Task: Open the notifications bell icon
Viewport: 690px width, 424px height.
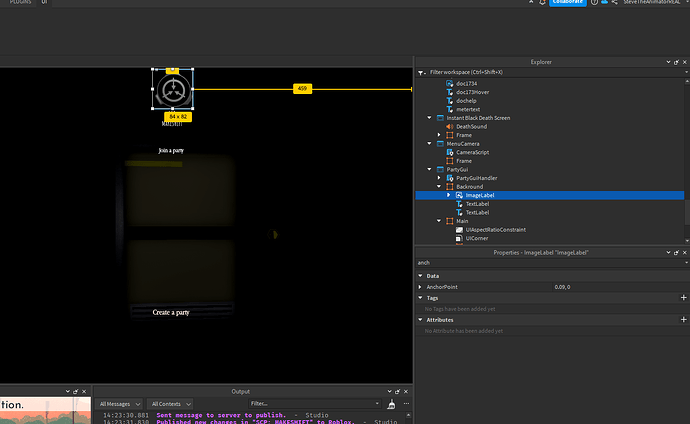Action: click(542, 2)
